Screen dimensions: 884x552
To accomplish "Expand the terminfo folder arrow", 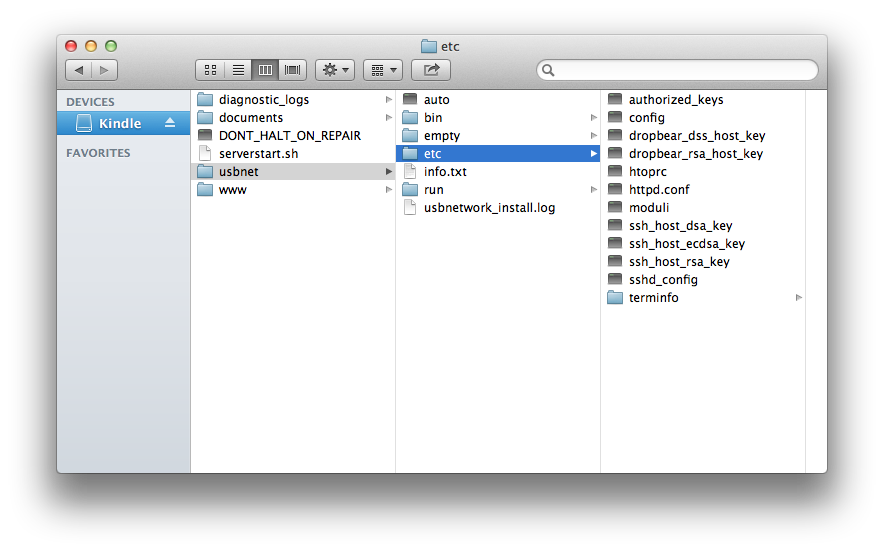I will [x=798, y=298].
